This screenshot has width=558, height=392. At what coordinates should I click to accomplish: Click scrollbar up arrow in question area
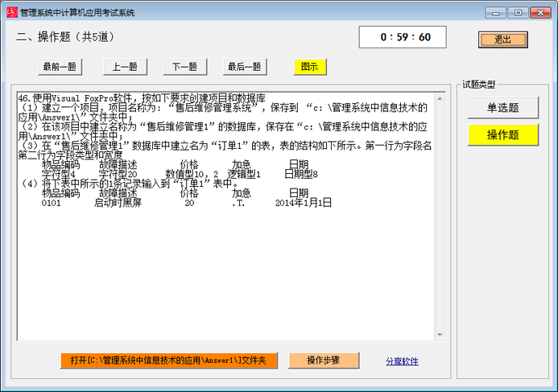tap(440, 98)
